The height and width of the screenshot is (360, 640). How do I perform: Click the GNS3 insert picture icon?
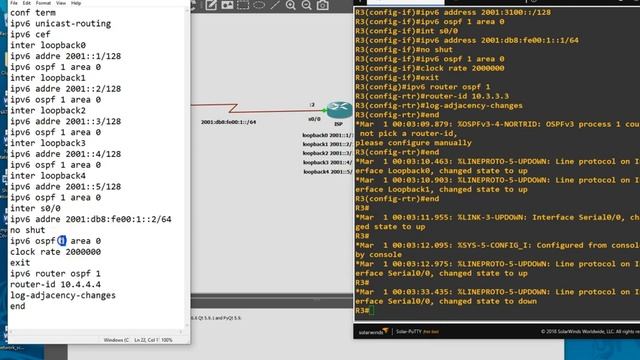227,5
